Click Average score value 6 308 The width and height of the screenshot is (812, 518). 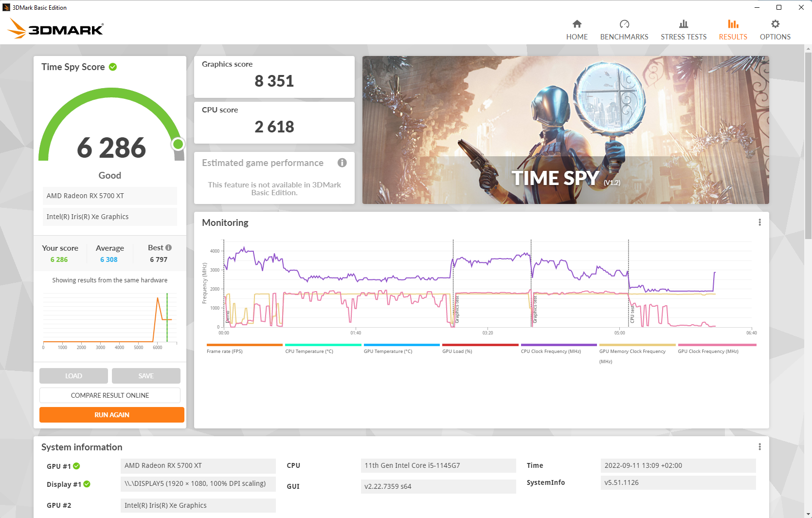tap(109, 259)
